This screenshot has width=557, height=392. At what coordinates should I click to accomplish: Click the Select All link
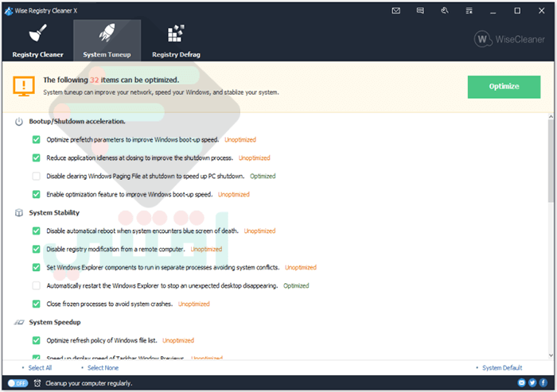pos(40,368)
